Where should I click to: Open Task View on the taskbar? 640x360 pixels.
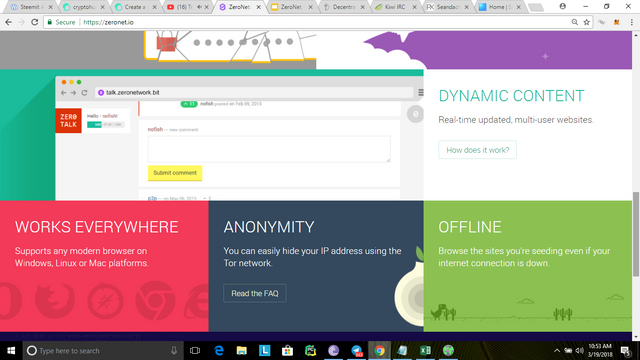[x=195, y=351]
